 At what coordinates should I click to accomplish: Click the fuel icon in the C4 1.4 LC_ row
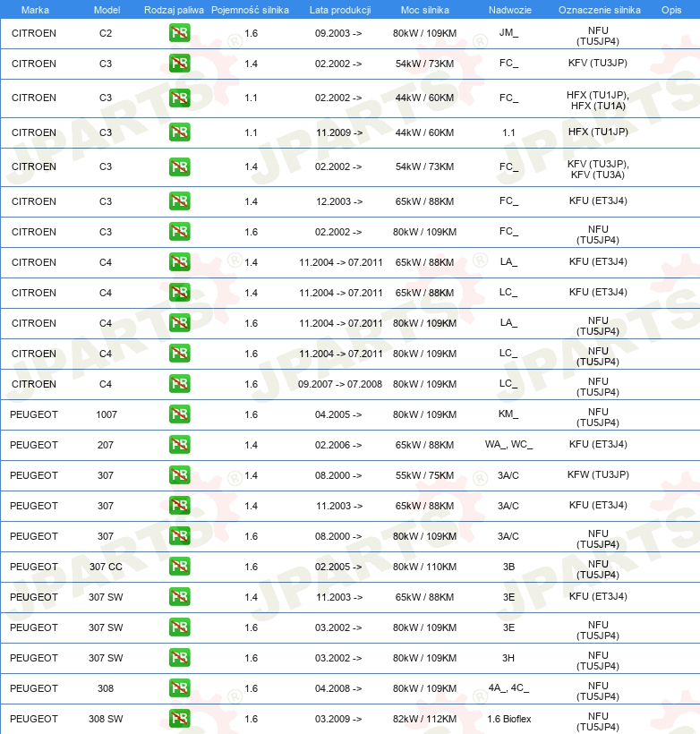179,293
